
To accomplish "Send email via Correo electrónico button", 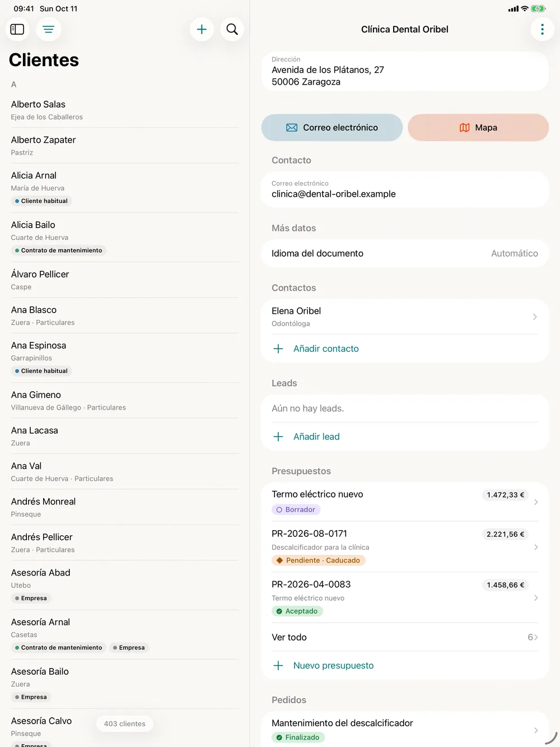I will click(x=332, y=128).
